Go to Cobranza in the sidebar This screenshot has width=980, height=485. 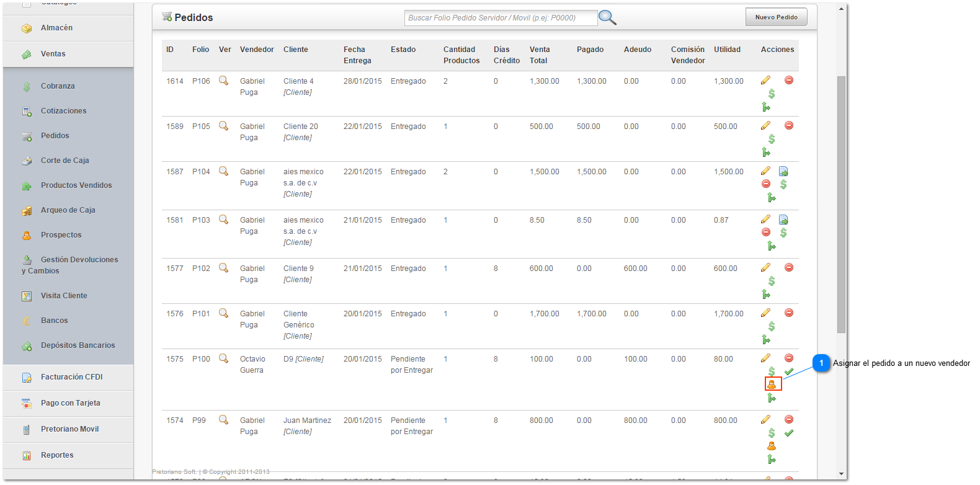(x=58, y=86)
